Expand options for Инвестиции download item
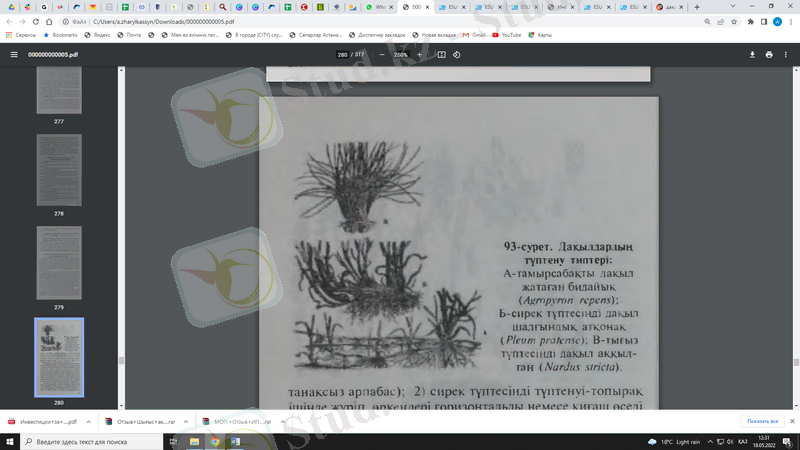800x450 pixels. (x=88, y=422)
